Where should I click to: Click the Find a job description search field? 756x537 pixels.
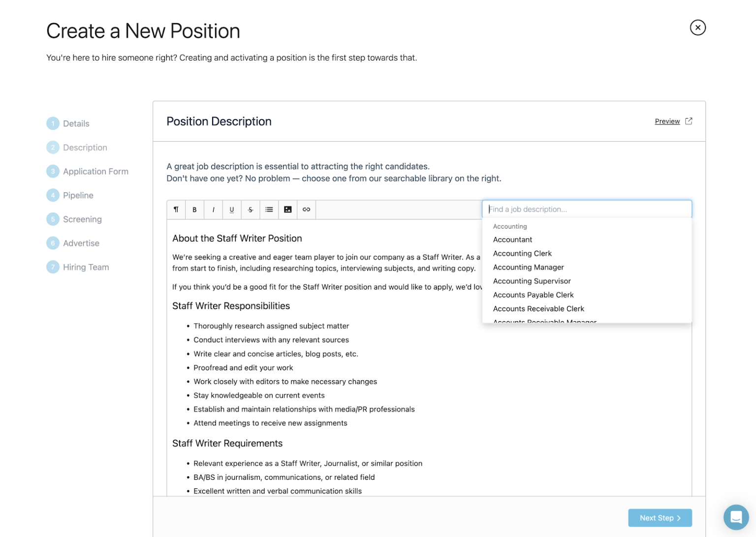(x=587, y=209)
